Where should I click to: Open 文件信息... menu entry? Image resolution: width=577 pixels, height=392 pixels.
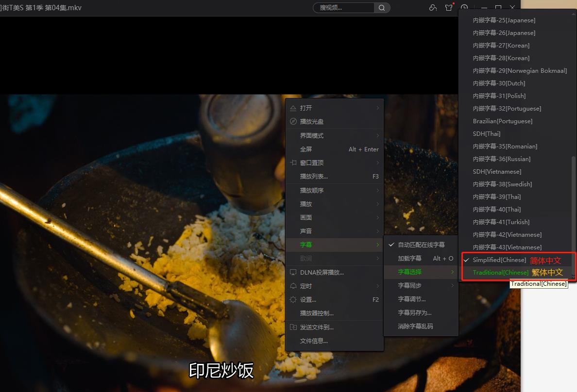335,341
